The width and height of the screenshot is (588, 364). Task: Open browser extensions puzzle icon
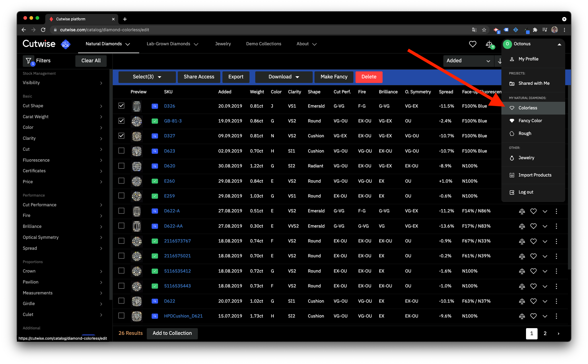535,30
